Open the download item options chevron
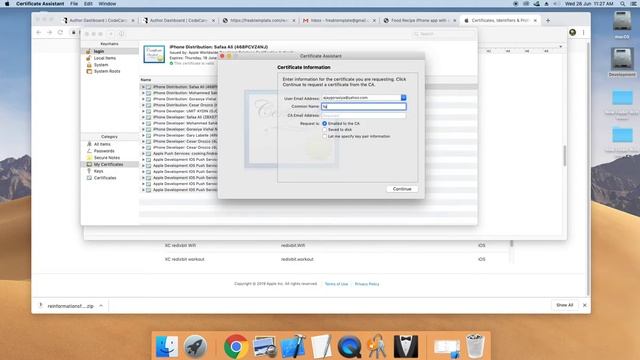The height and width of the screenshot is (360, 640). click(101, 305)
